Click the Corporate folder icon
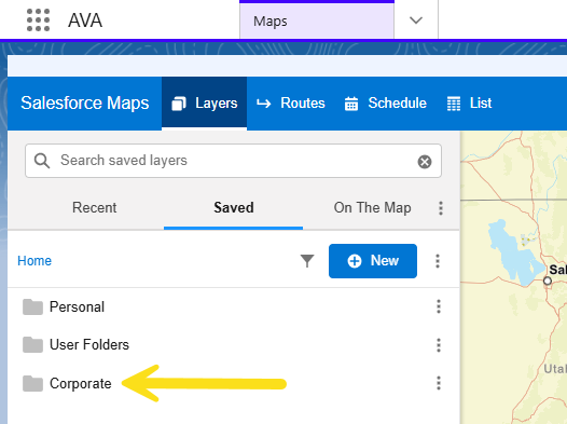The width and height of the screenshot is (568, 424). point(33,384)
